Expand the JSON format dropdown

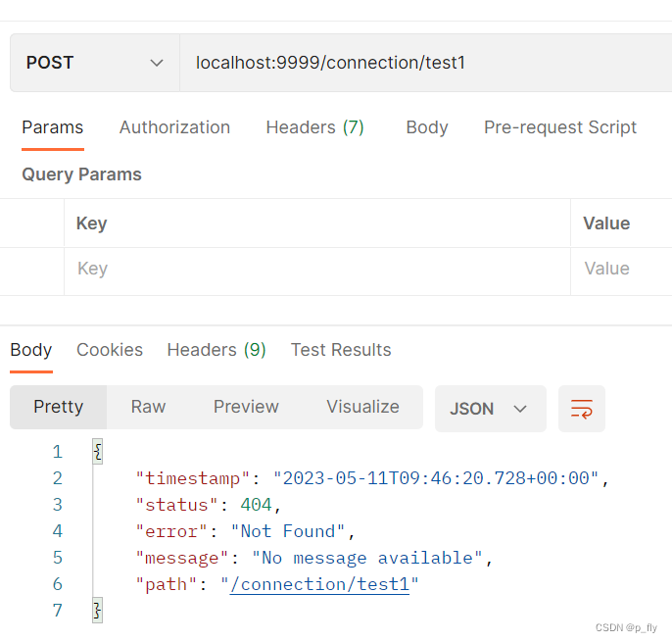click(490, 409)
